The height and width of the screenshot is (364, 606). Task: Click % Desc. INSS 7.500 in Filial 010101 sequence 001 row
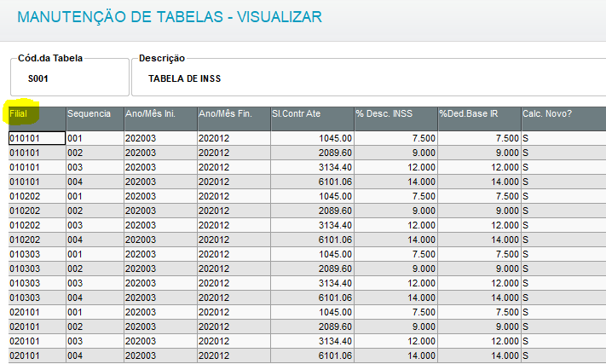tap(396, 138)
